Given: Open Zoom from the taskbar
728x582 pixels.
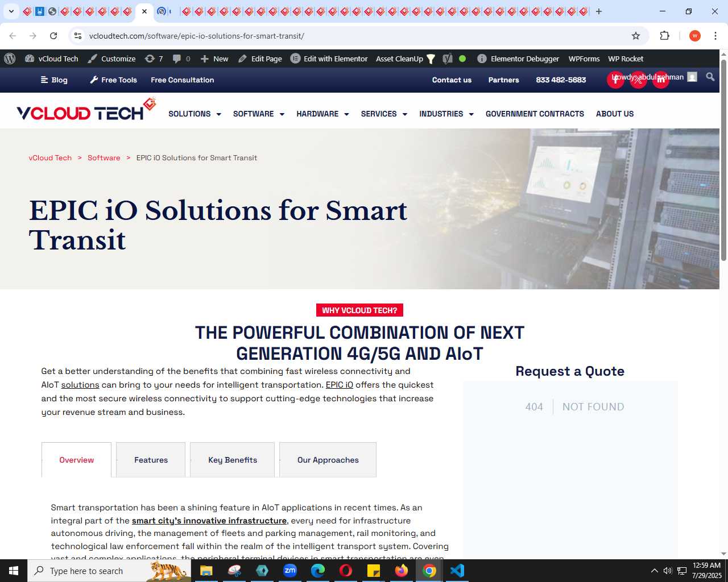Looking at the screenshot, I should pos(290,571).
